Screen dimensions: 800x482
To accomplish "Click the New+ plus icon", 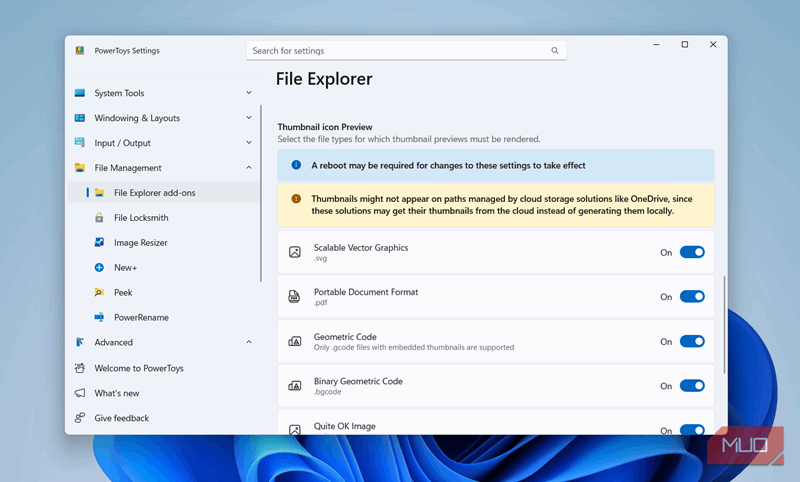I will point(99,268).
